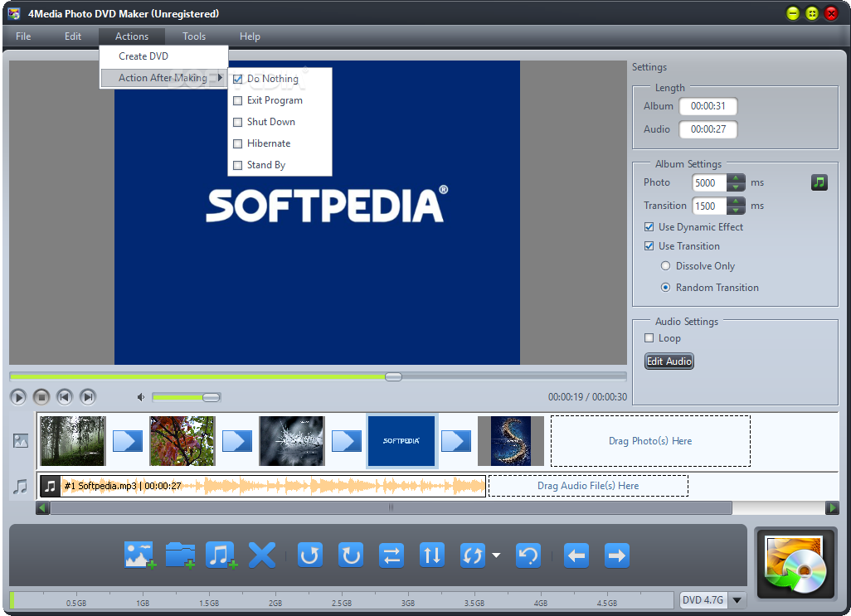
Task: Open the DVD 4.7G disc size dropdown
Action: [x=737, y=600]
